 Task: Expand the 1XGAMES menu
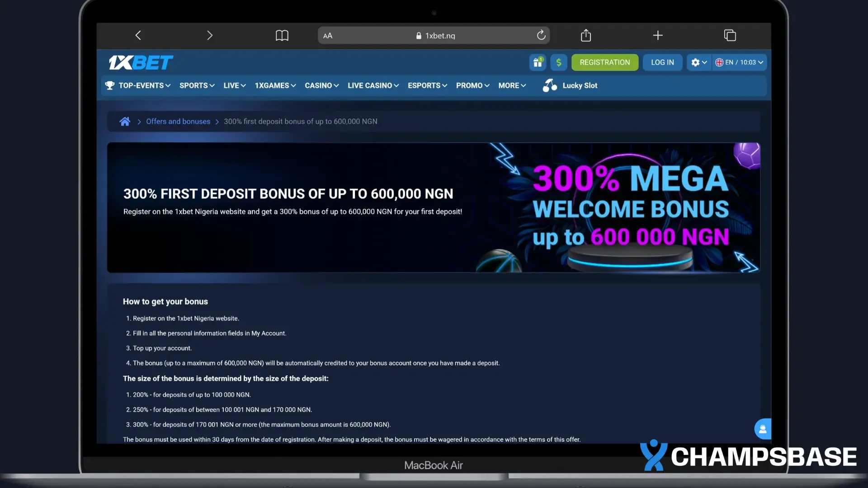pos(275,85)
